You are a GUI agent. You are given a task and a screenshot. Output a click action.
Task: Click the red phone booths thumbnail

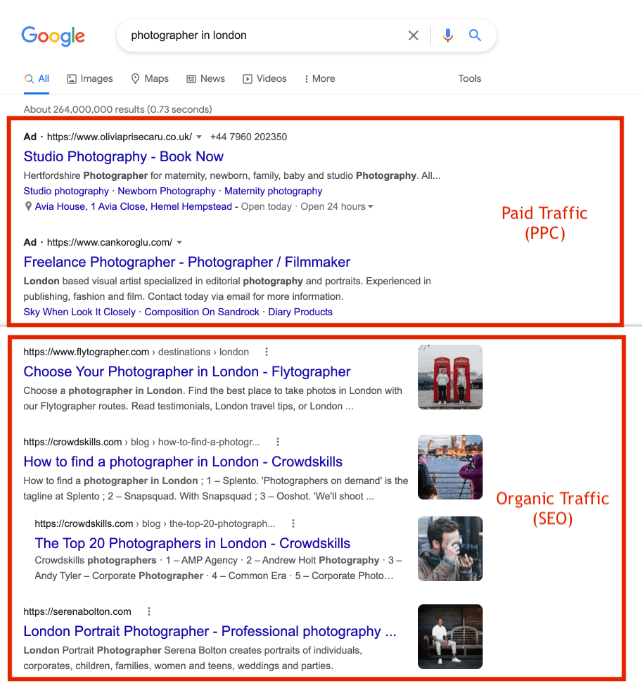pos(450,377)
